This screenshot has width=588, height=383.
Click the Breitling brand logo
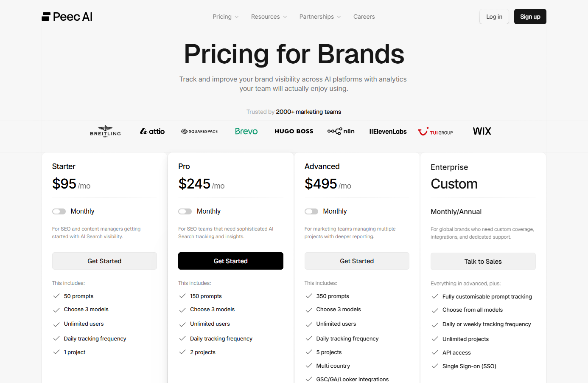click(x=105, y=131)
